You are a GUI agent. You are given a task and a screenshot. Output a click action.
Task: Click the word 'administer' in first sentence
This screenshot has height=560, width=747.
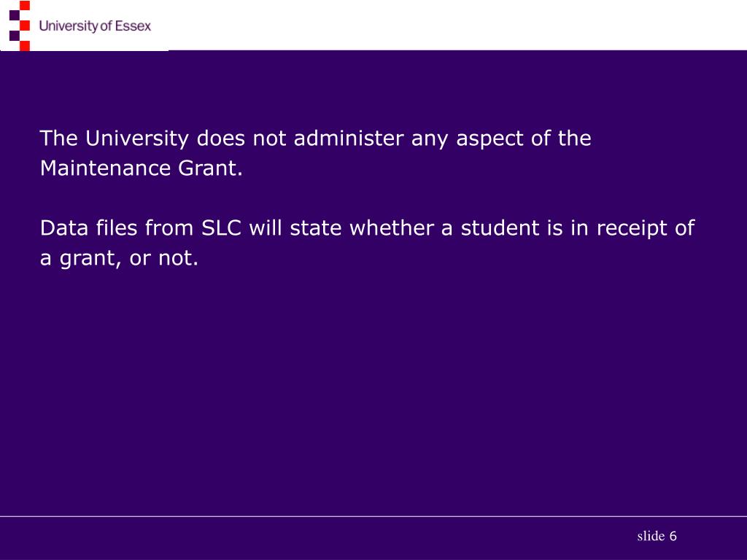click(349, 138)
